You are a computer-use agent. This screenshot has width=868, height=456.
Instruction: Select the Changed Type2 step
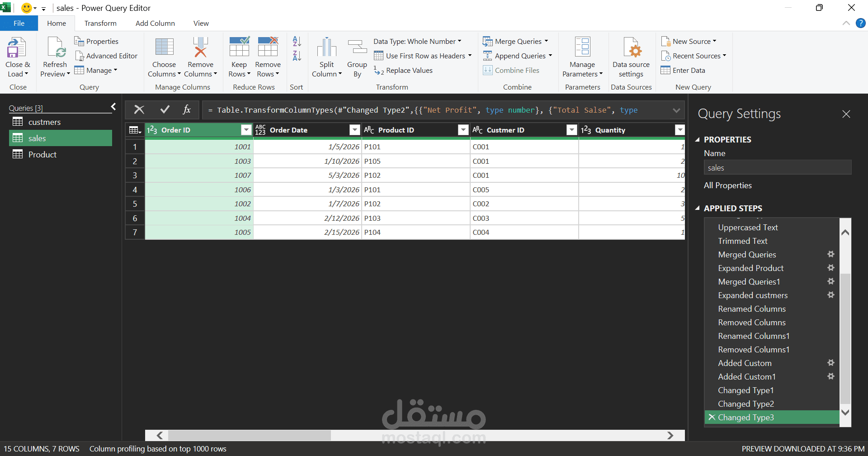(746, 404)
